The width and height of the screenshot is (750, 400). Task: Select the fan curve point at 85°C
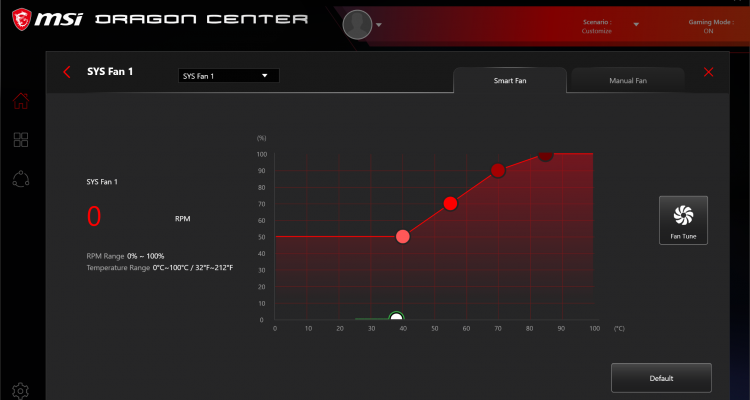[x=545, y=155]
